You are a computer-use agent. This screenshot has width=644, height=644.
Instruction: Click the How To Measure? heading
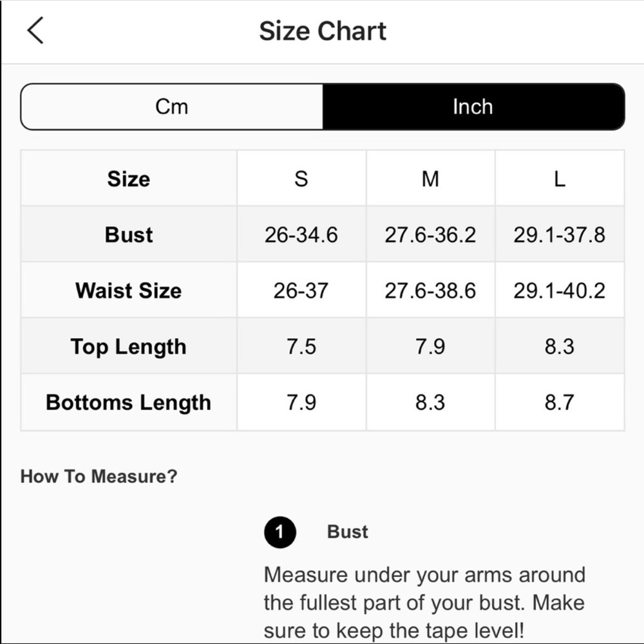click(99, 477)
